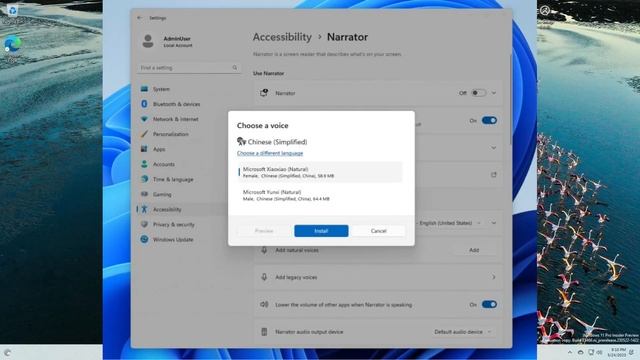Click the search magnifier icon
The width and height of the screenshot is (640, 360).
[x=235, y=68]
